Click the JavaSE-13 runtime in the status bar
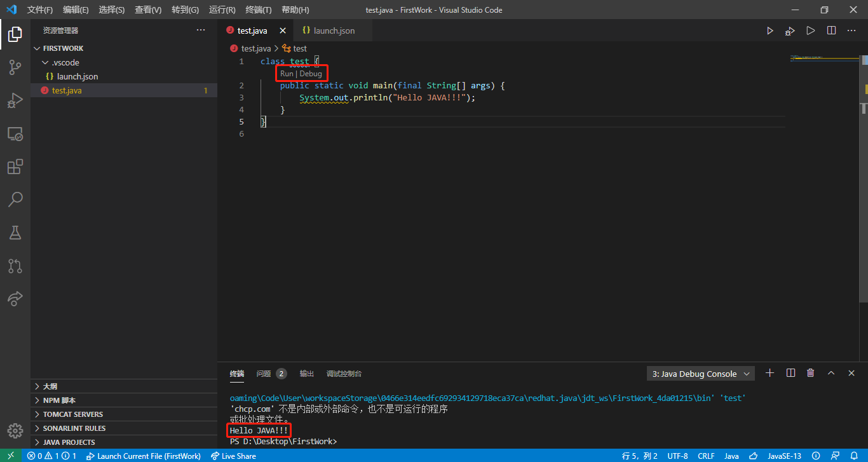868x462 pixels. (x=784, y=456)
